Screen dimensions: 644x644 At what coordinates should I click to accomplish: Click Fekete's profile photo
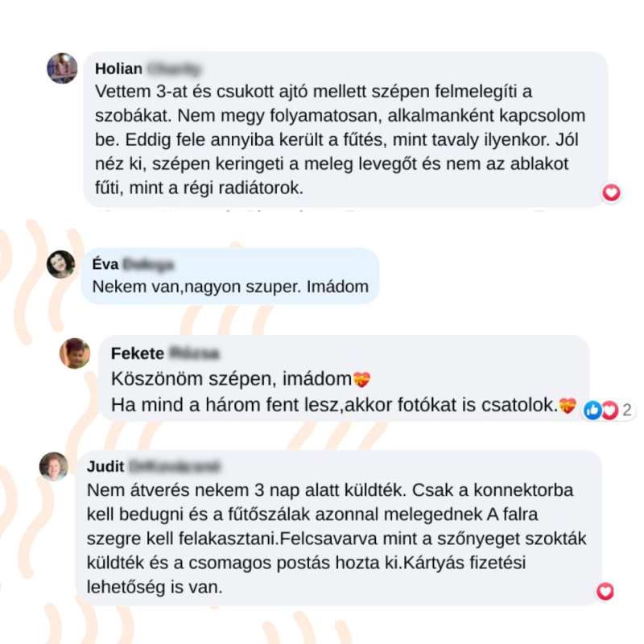click(x=75, y=353)
